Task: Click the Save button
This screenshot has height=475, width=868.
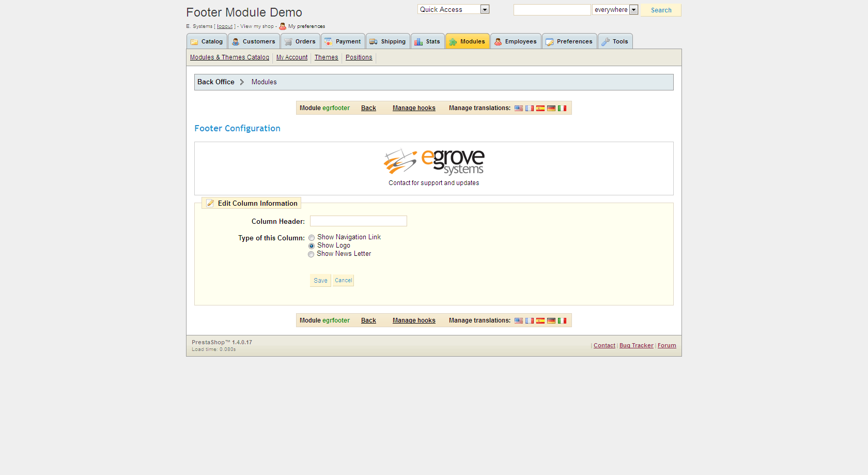Action: (x=320, y=281)
